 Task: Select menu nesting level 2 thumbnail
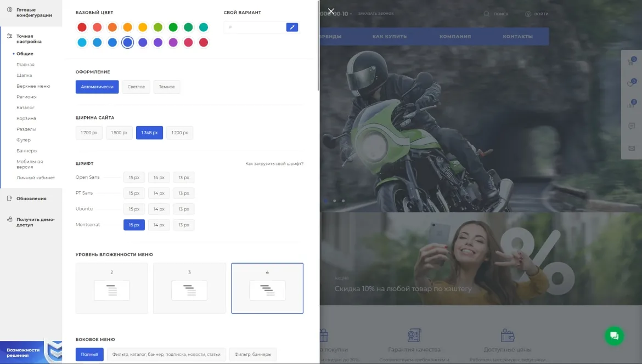click(x=112, y=288)
